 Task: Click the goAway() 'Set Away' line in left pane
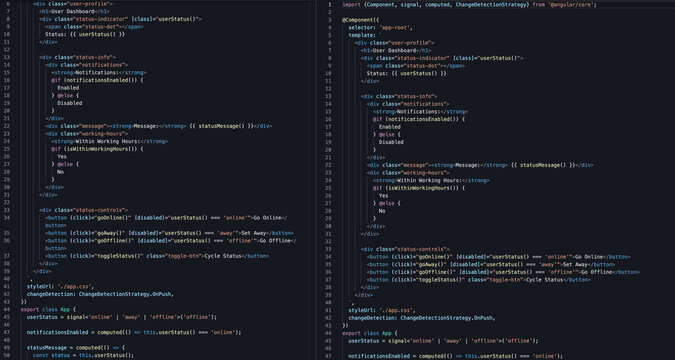click(x=169, y=233)
